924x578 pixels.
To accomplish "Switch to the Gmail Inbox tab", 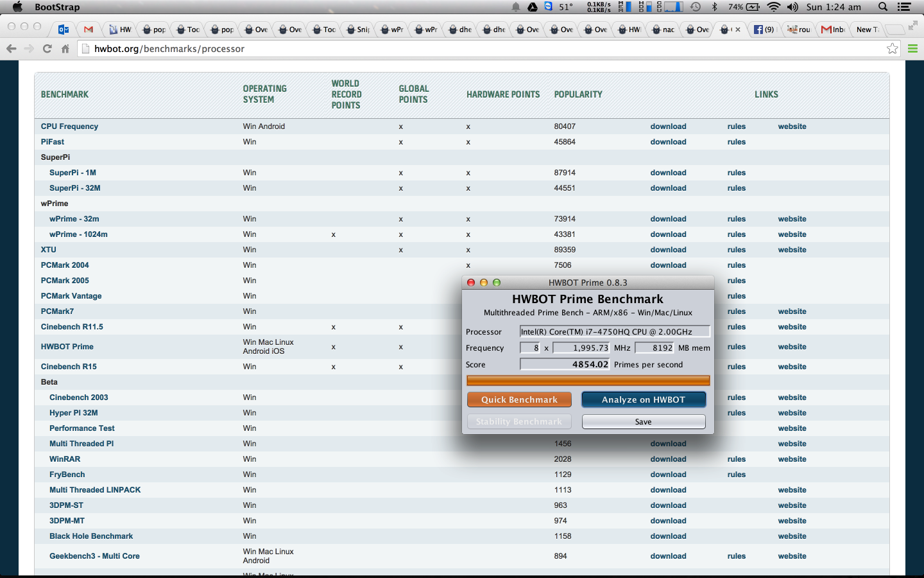I will (833, 30).
